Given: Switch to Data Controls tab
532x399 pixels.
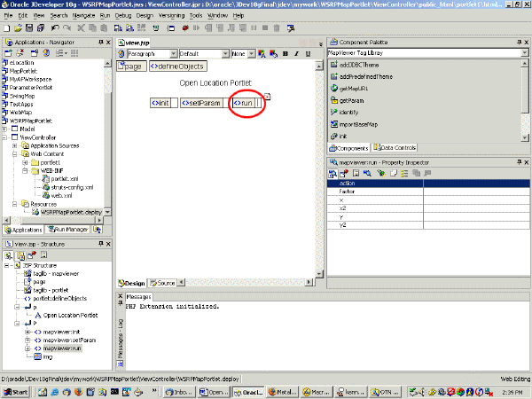Looking at the screenshot, I should [395, 147].
